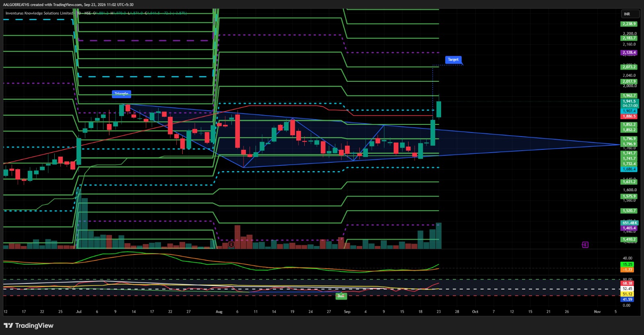Select the blue Target label

[x=453, y=60]
